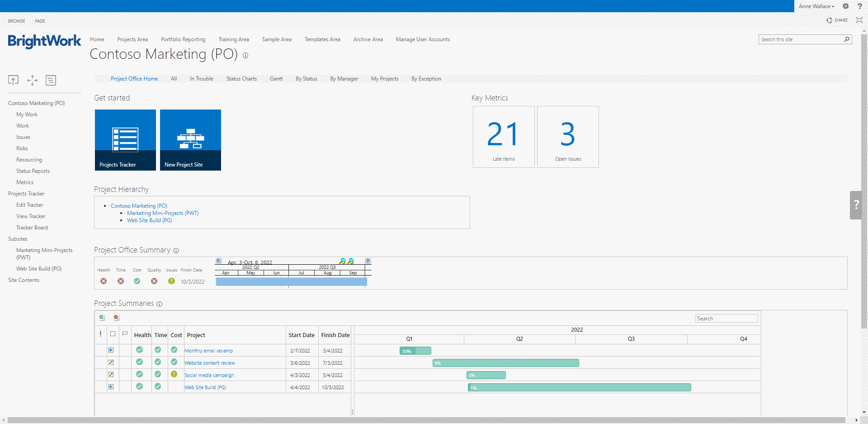868x424 pixels.
Task: Open the settings gear icon
Action: 845,6
